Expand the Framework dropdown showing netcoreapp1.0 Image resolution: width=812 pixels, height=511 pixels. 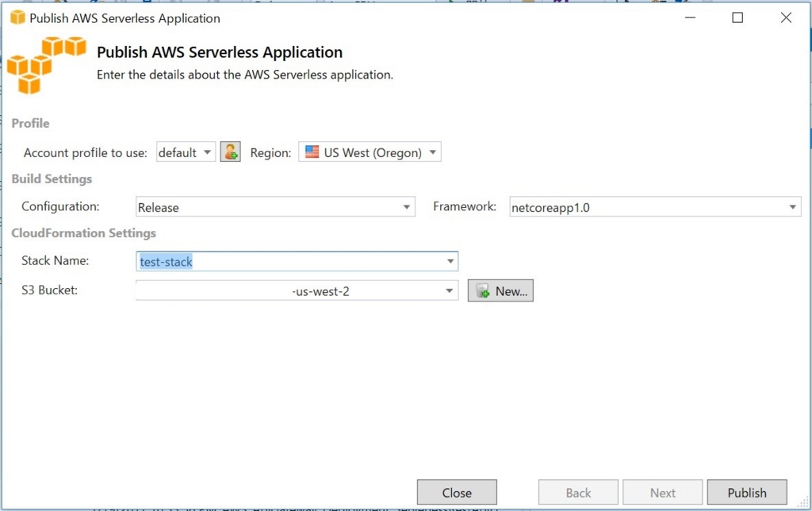coord(655,207)
